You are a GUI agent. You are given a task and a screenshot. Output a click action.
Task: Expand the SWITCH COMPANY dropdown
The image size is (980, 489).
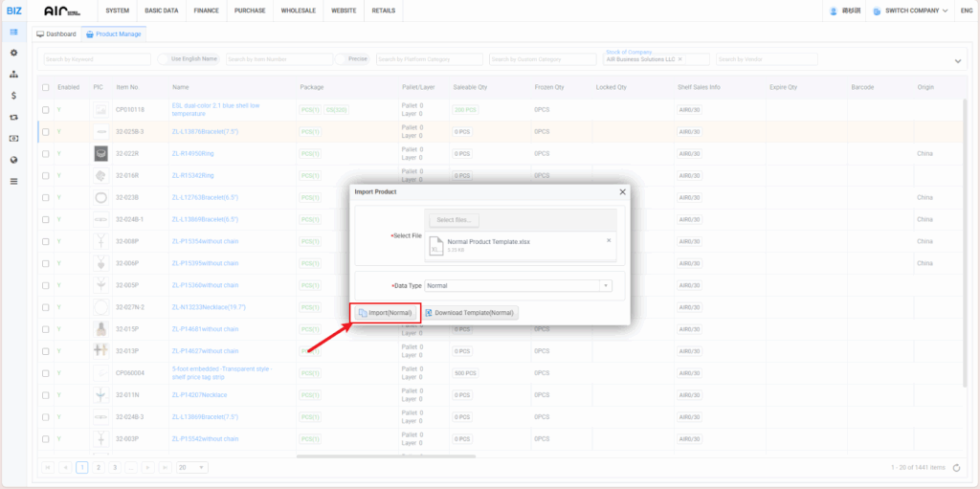[x=903, y=11]
